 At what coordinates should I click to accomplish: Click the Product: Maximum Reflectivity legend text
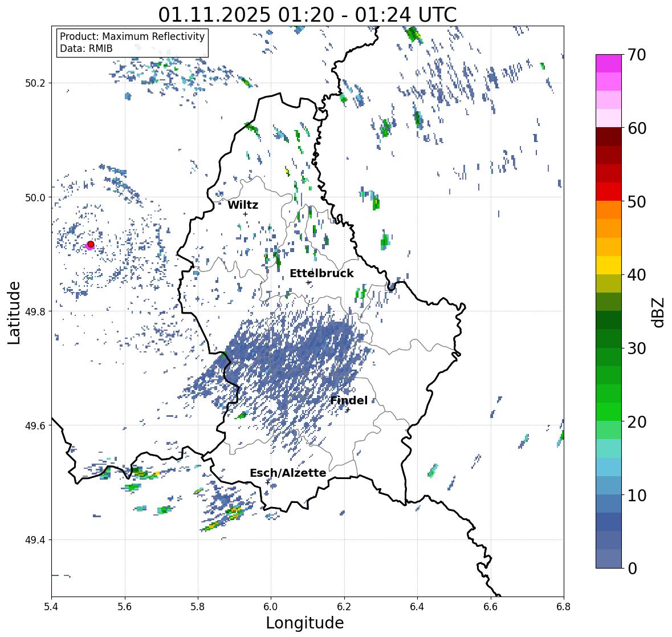pyautogui.click(x=132, y=36)
